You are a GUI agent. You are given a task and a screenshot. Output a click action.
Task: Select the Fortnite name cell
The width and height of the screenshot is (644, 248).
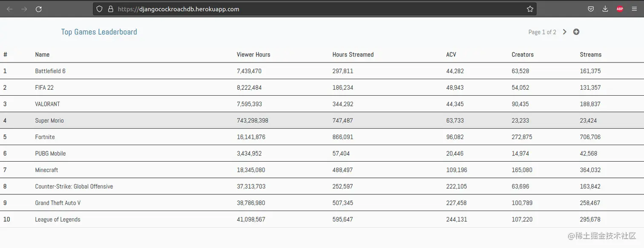45,137
